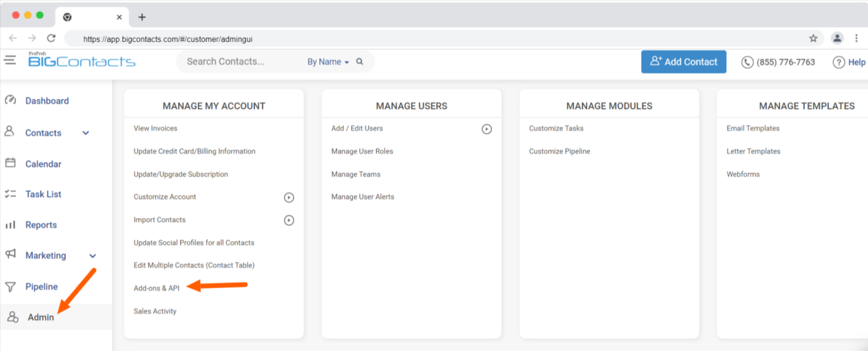Open Webforms

pyautogui.click(x=743, y=174)
